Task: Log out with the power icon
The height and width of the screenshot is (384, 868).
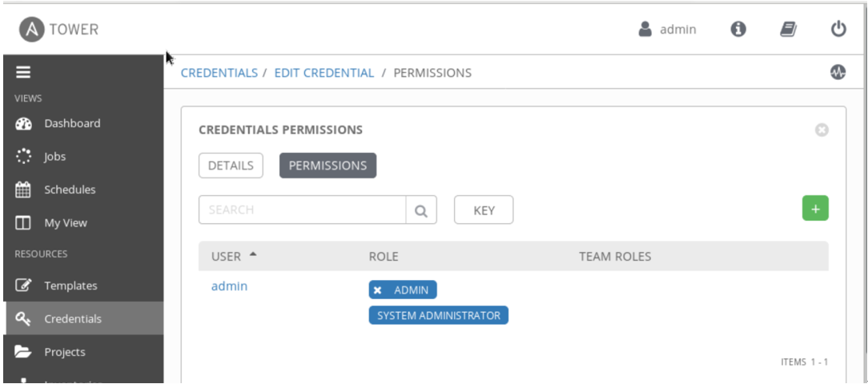Action: (x=838, y=30)
